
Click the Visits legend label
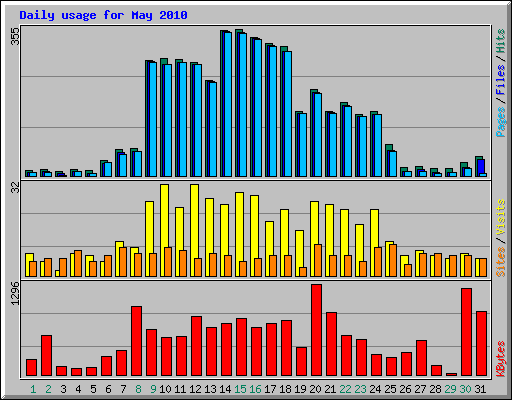point(500,218)
